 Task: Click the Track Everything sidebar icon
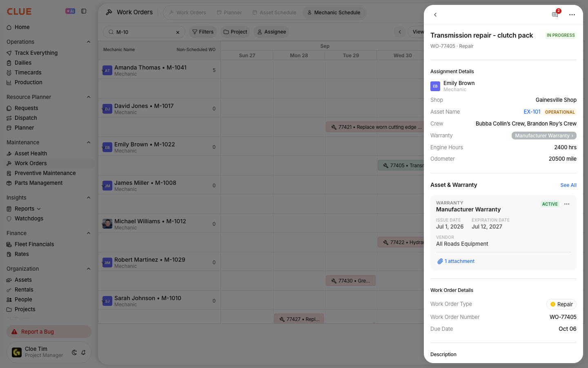click(x=9, y=53)
